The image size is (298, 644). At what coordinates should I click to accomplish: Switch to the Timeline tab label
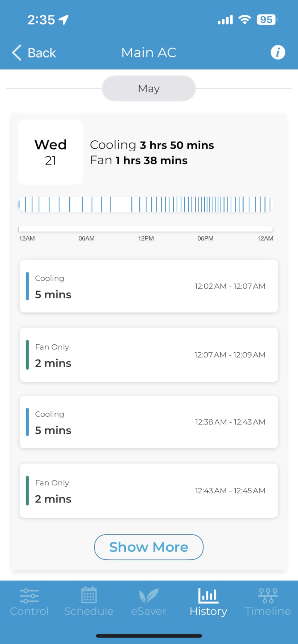[x=268, y=611]
